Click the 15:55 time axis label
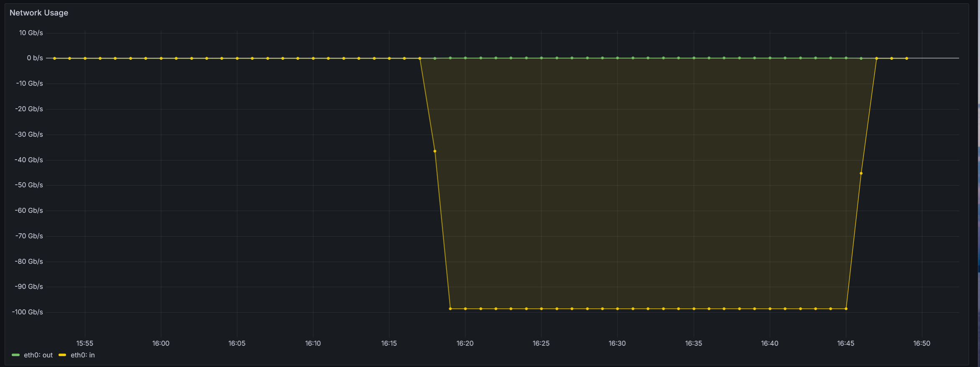Viewport: 980px width, 367px height. [x=84, y=343]
